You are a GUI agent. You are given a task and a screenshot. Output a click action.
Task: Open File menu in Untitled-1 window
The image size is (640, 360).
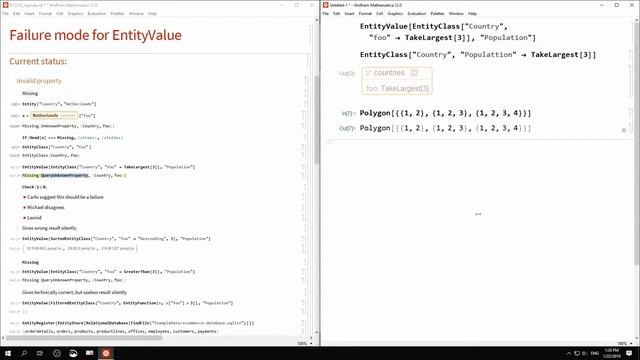point(325,13)
